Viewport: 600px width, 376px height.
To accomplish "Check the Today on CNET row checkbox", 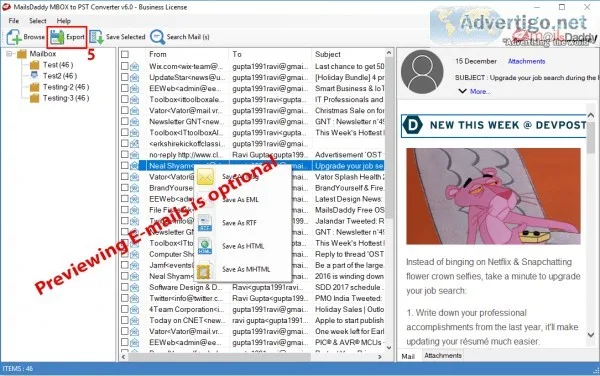I will tap(125, 320).
